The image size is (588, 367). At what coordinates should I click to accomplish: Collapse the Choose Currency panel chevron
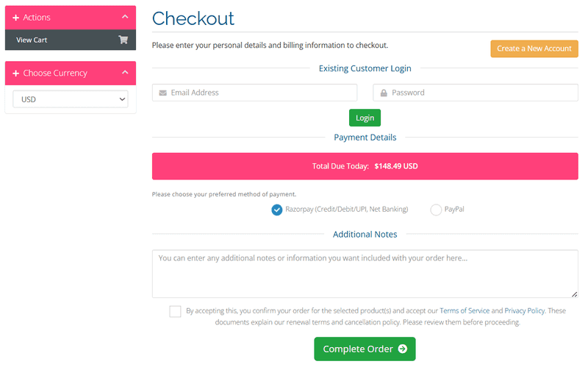point(125,72)
